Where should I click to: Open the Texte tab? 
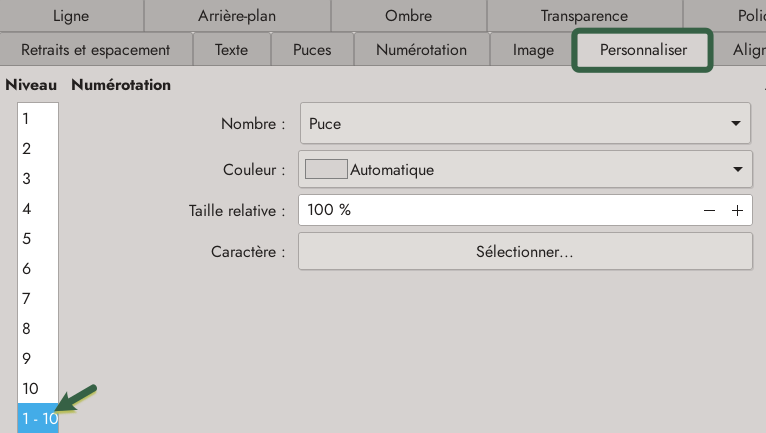tap(231, 49)
